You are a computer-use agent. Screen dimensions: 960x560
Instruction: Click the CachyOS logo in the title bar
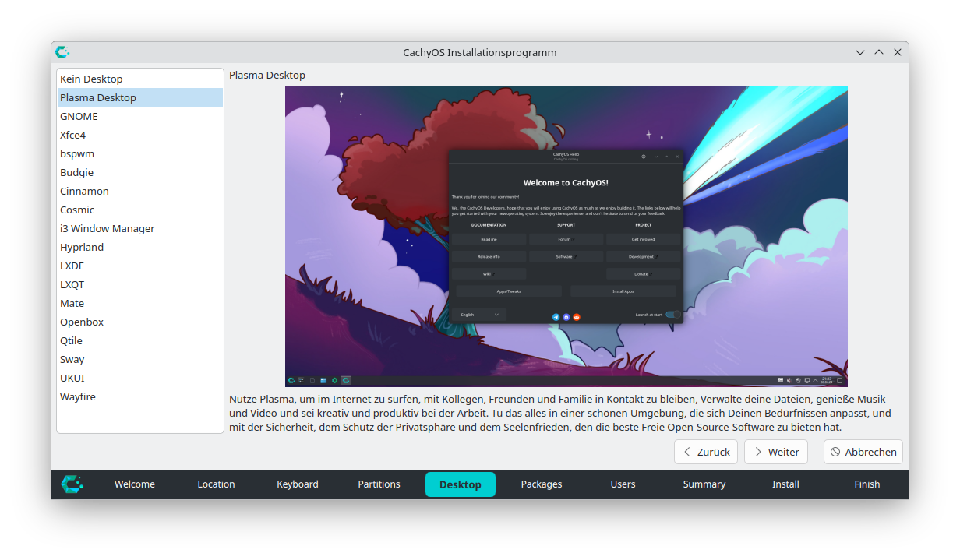coord(62,52)
